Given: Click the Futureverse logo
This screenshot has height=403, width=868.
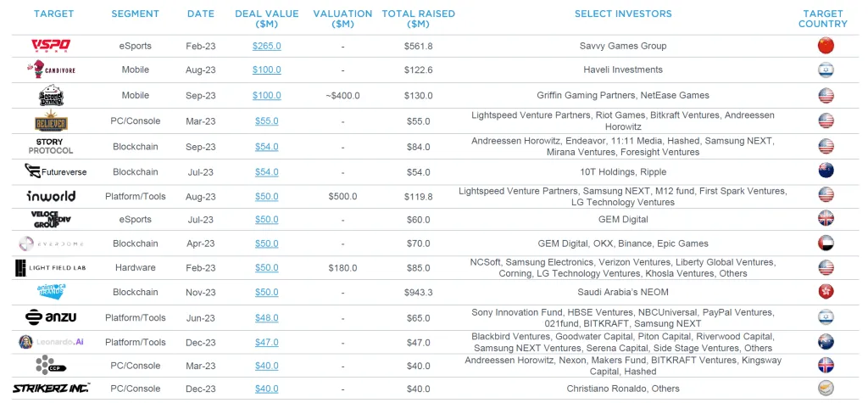Looking at the screenshot, I should [x=55, y=171].
